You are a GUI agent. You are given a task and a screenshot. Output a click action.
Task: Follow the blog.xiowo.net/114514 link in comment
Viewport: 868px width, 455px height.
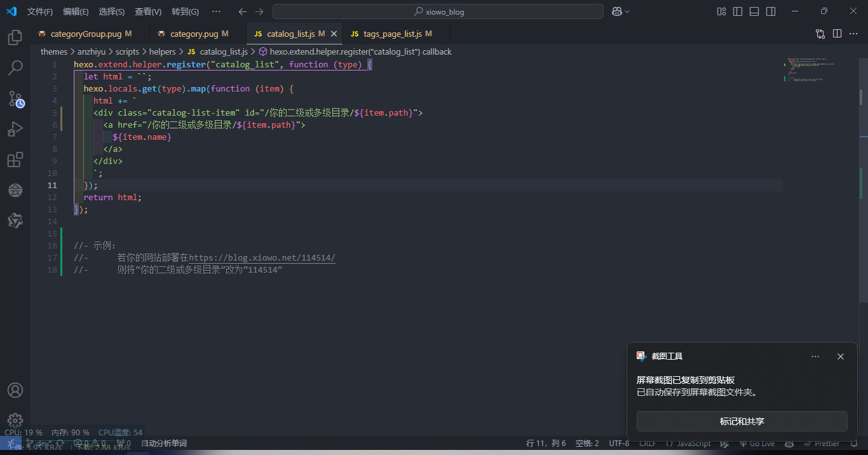point(262,258)
